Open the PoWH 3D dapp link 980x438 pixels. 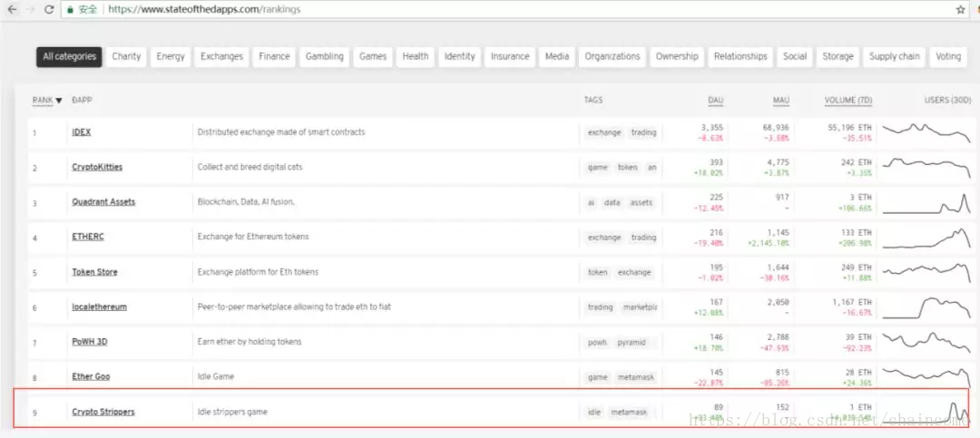click(x=90, y=342)
